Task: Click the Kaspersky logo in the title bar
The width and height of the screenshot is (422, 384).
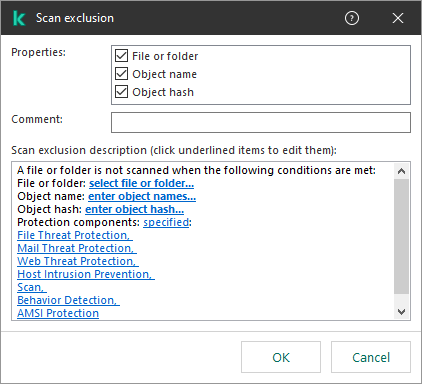Action: coord(19,18)
